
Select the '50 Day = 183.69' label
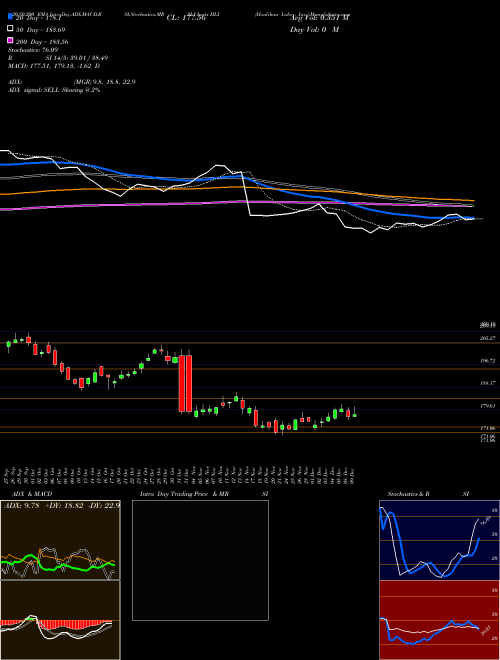[x=41, y=30]
